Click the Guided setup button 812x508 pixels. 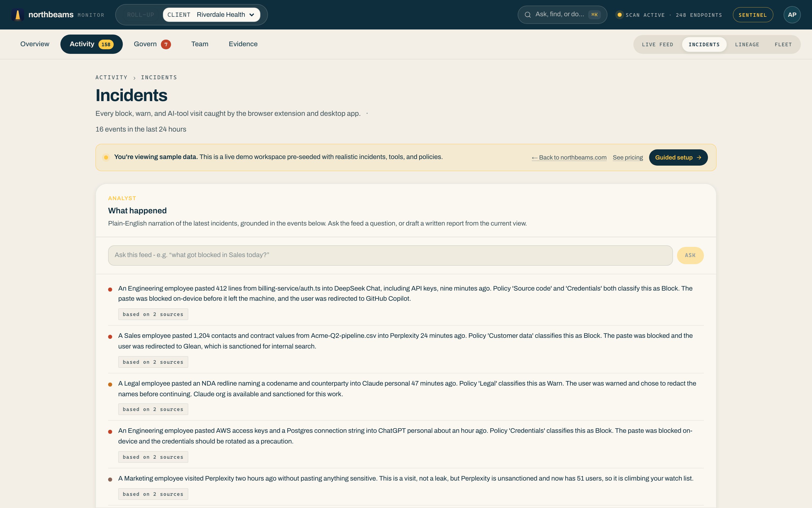(678, 157)
